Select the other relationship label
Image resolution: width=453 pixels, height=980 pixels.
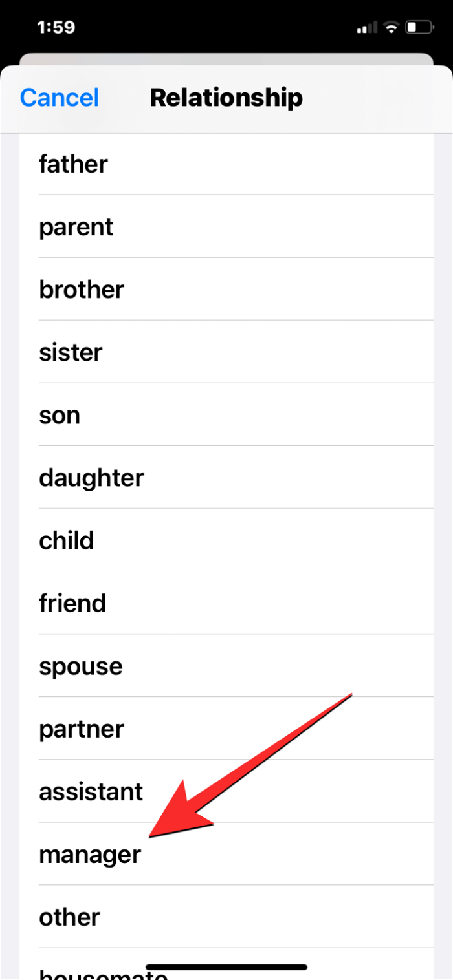[x=69, y=916]
